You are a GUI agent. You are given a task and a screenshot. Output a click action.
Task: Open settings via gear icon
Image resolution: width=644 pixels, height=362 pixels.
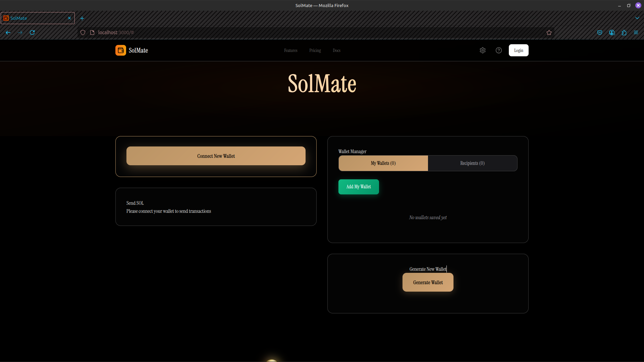[483, 50]
